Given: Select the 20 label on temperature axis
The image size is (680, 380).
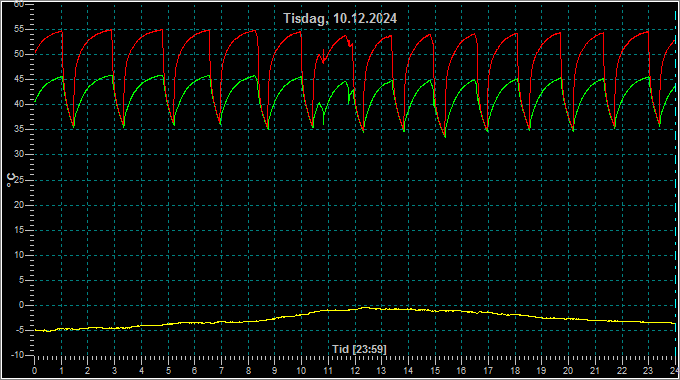Looking at the screenshot, I should coord(19,205).
